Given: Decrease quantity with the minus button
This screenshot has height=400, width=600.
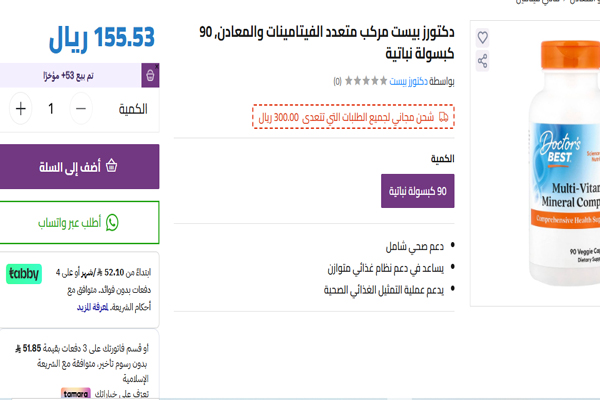Looking at the screenshot, I should 80,108.
